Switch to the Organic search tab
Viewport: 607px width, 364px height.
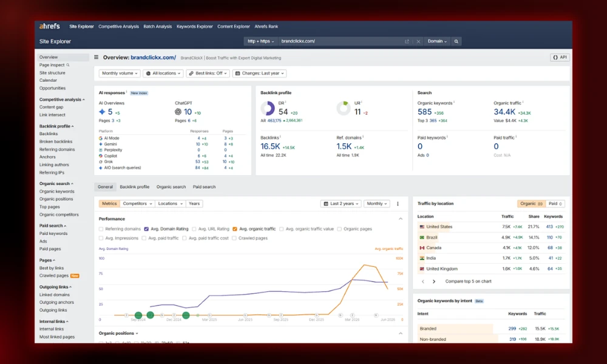tap(171, 187)
